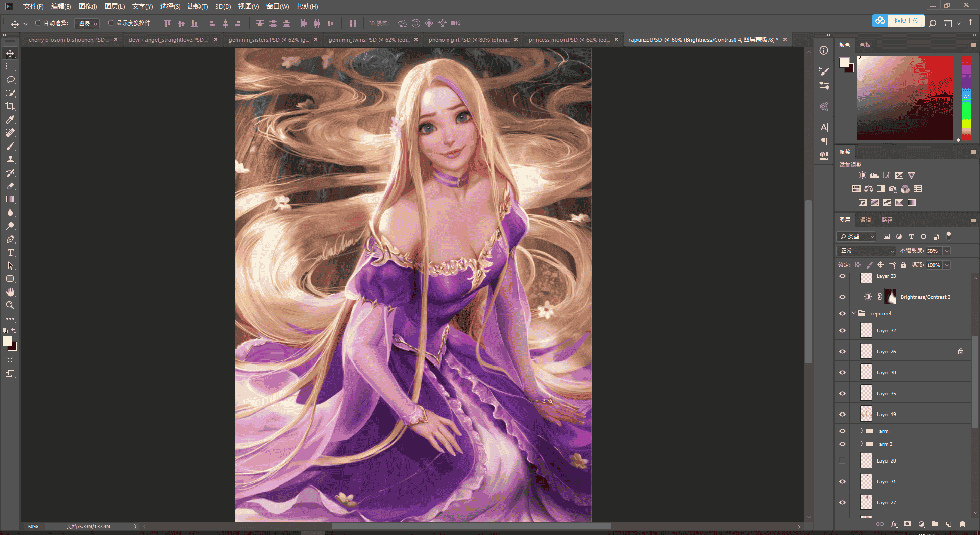This screenshot has height=535, width=980.
Task: Expand the arm layer group
Action: coord(862,431)
